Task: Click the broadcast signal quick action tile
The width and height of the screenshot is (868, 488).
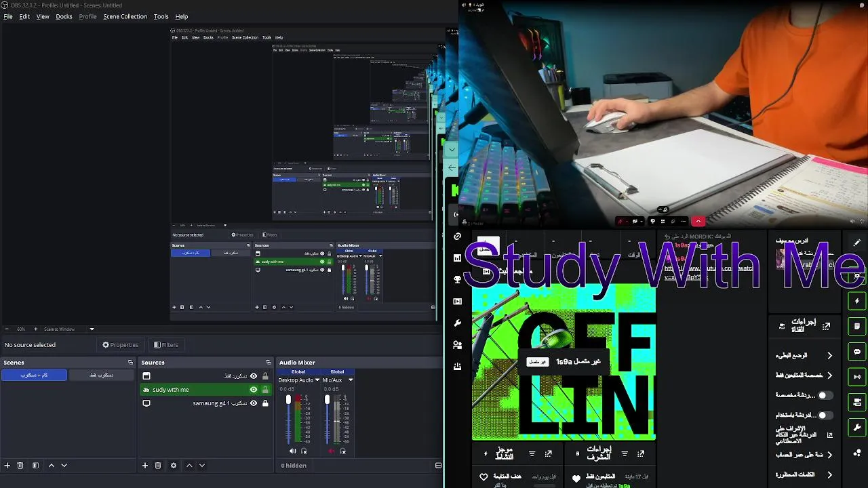Action: 857,377
